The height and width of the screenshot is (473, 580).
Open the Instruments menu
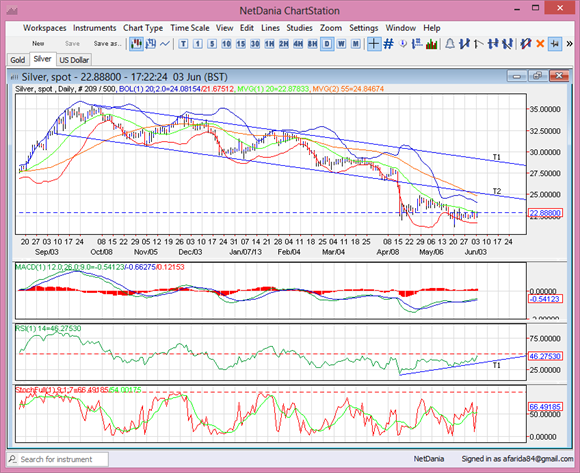tap(95, 28)
